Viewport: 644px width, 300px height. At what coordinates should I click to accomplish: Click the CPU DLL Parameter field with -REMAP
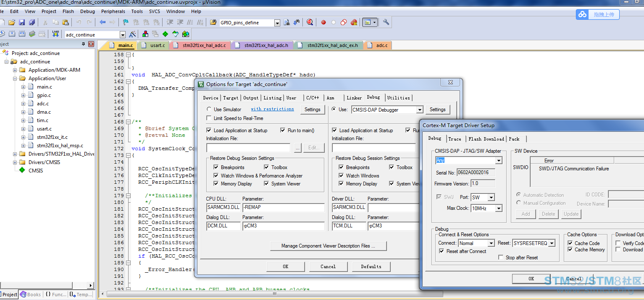pos(284,207)
